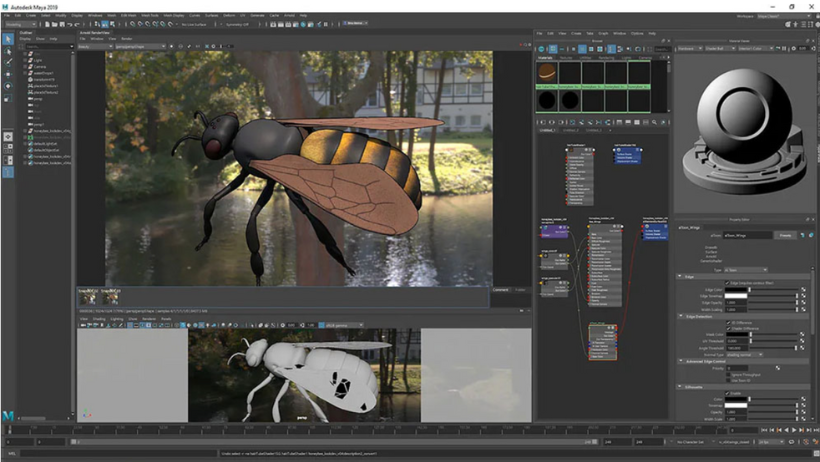This screenshot has width=820, height=462.
Task: Open the Graph menu in Hypershade
Action: (603, 33)
